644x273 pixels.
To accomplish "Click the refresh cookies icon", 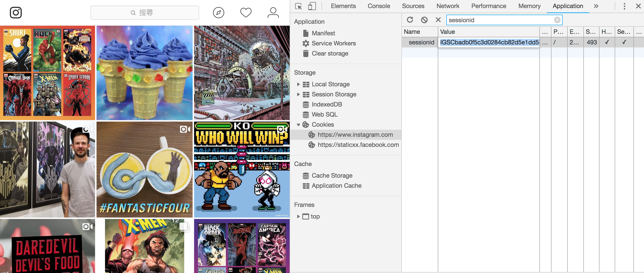I will tap(410, 20).
